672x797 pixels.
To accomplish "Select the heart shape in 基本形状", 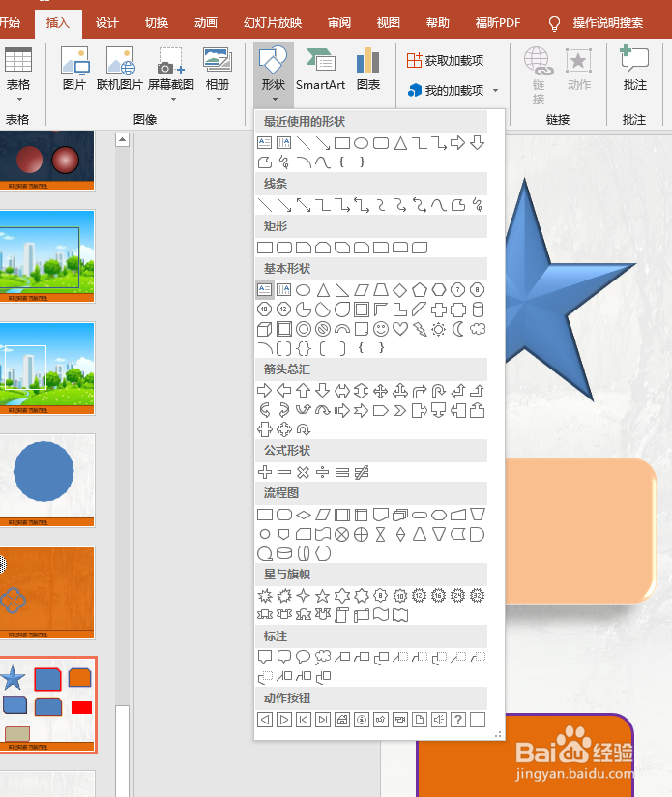I will [x=400, y=329].
